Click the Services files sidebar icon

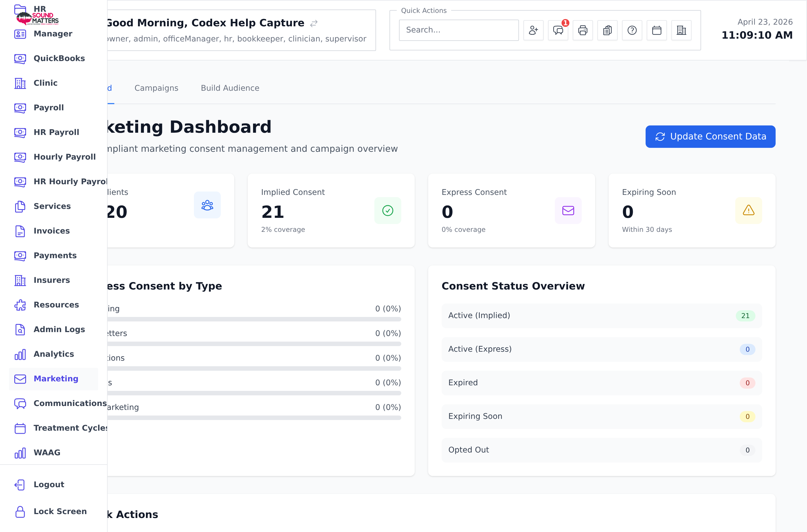pyautogui.click(x=20, y=206)
